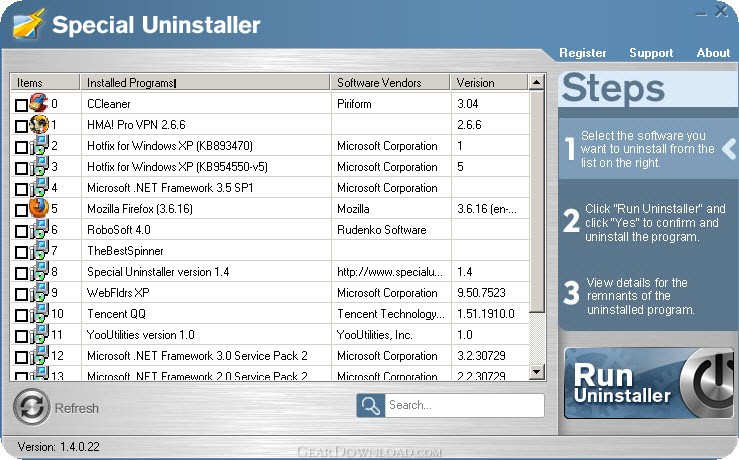Click the Refresh label
739x460 pixels.
pyautogui.click(x=77, y=408)
